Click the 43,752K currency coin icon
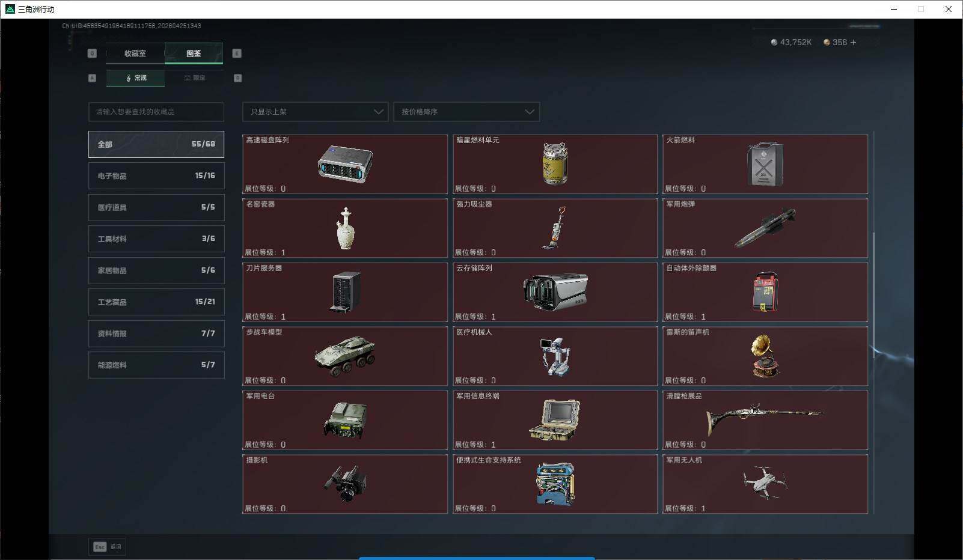963x560 pixels. (x=774, y=42)
